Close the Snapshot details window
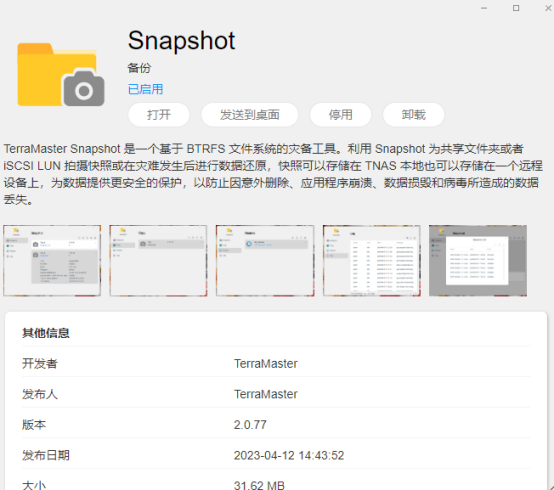The image size is (554, 490). pos(548,8)
